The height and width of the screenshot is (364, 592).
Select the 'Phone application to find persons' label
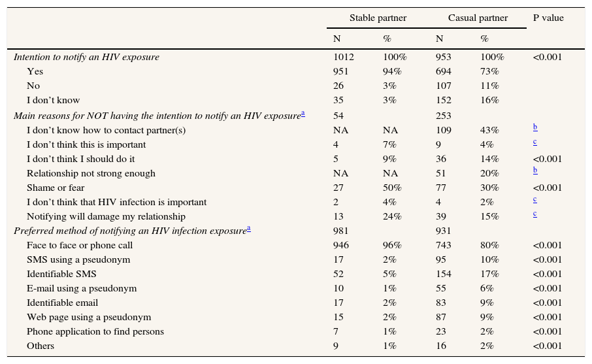tap(95, 332)
